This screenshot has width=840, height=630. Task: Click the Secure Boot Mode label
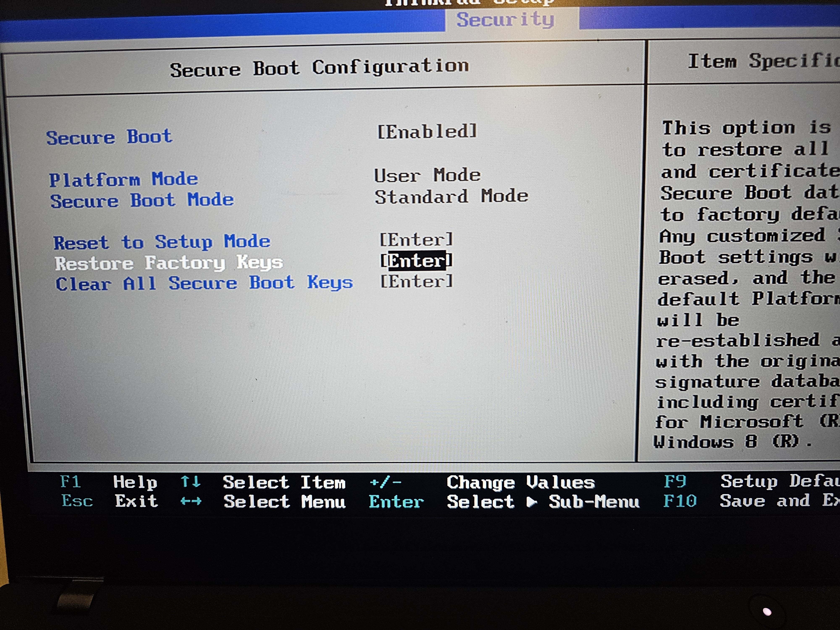point(142,200)
